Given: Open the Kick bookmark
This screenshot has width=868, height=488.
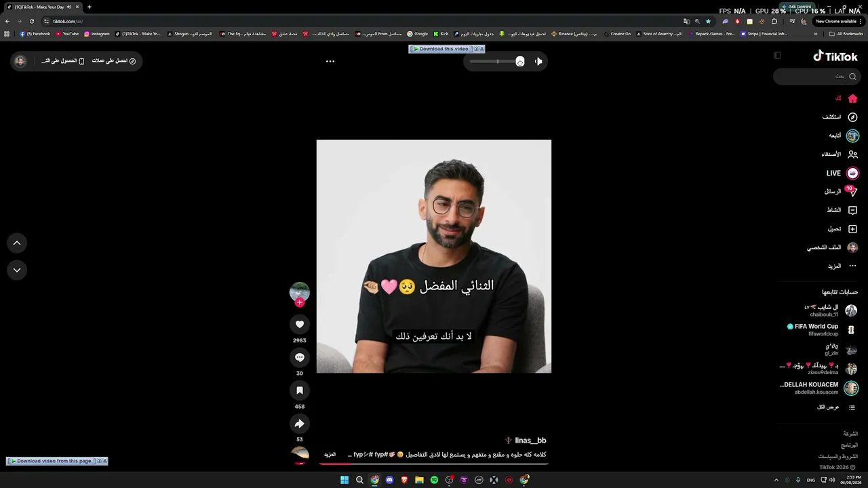Looking at the screenshot, I should 441,34.
